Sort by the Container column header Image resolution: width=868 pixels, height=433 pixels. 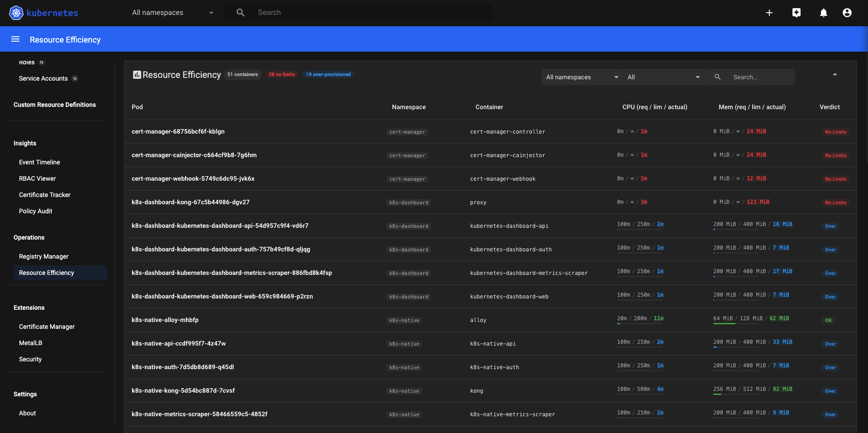click(489, 107)
